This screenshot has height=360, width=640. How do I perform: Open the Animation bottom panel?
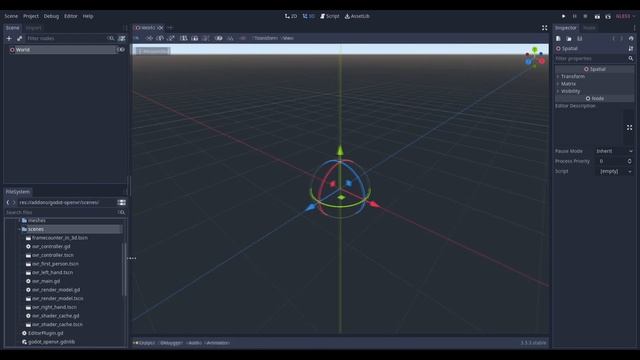click(218, 343)
